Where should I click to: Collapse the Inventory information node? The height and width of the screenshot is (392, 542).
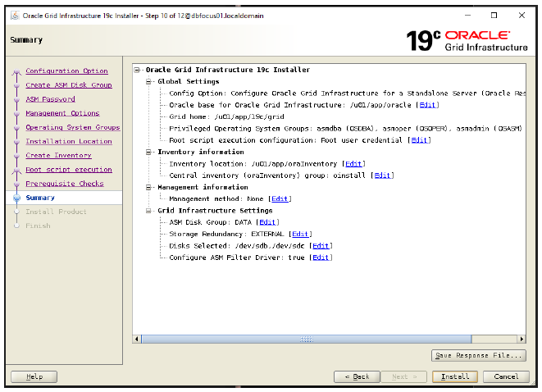click(148, 152)
